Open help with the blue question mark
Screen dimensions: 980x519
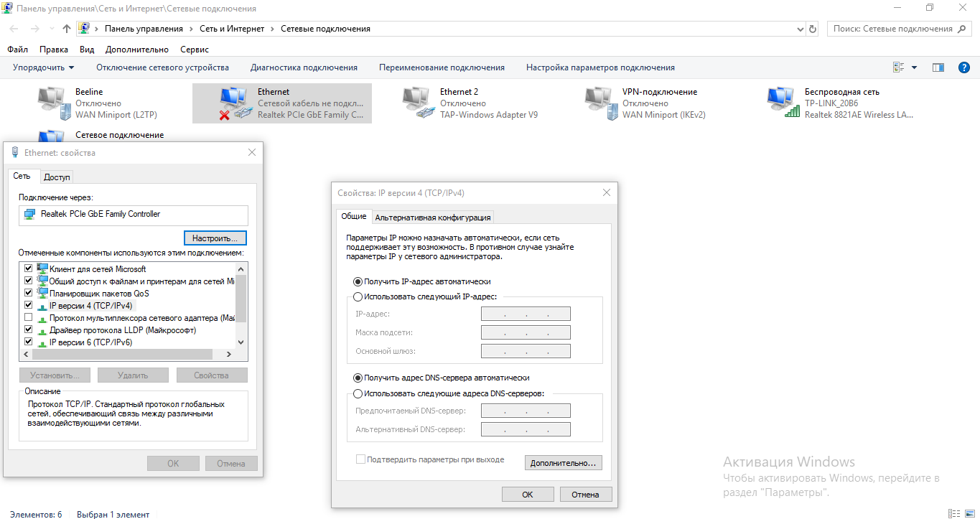pyautogui.click(x=964, y=67)
